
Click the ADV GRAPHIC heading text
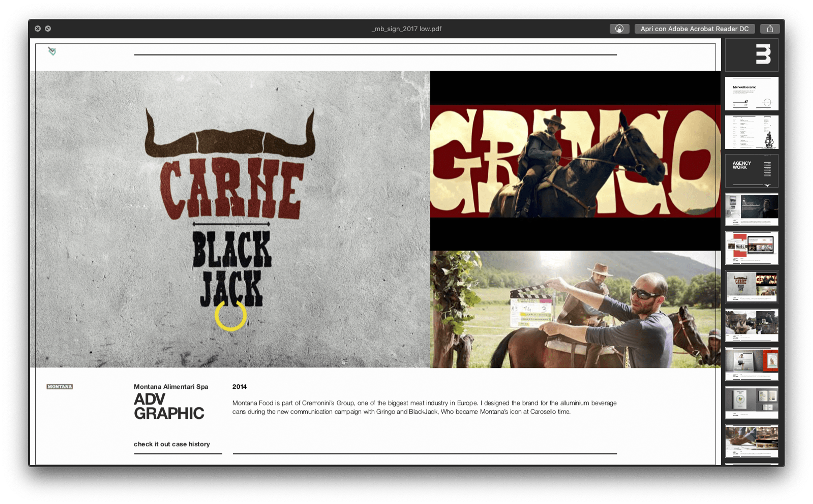pyautogui.click(x=169, y=406)
